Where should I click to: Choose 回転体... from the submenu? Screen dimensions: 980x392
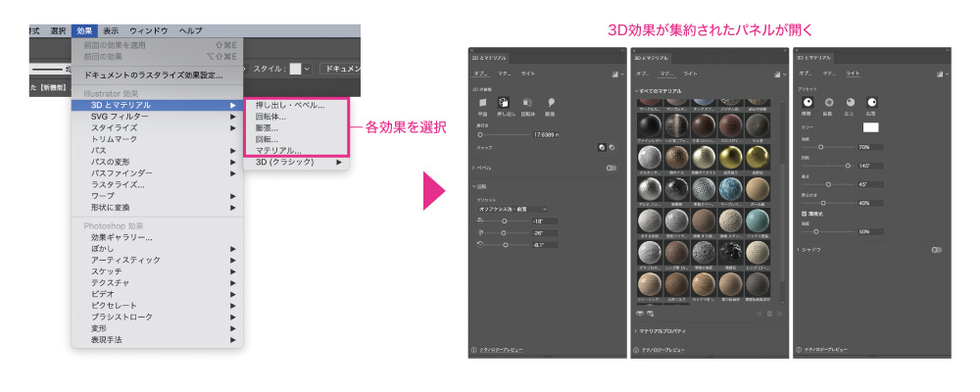point(271,117)
